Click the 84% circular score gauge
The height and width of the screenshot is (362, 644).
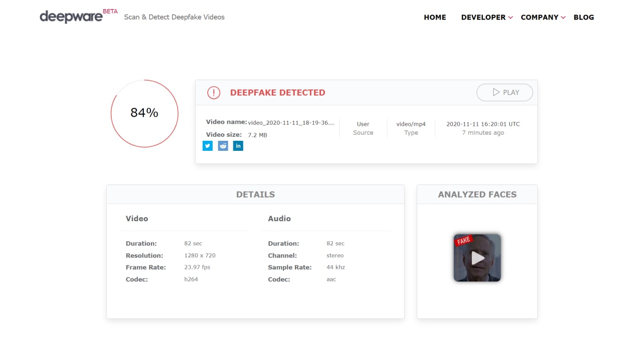pos(144,113)
